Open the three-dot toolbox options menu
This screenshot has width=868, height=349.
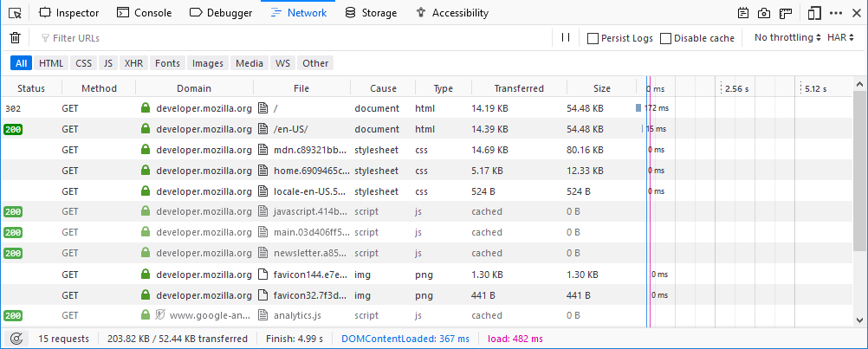836,13
